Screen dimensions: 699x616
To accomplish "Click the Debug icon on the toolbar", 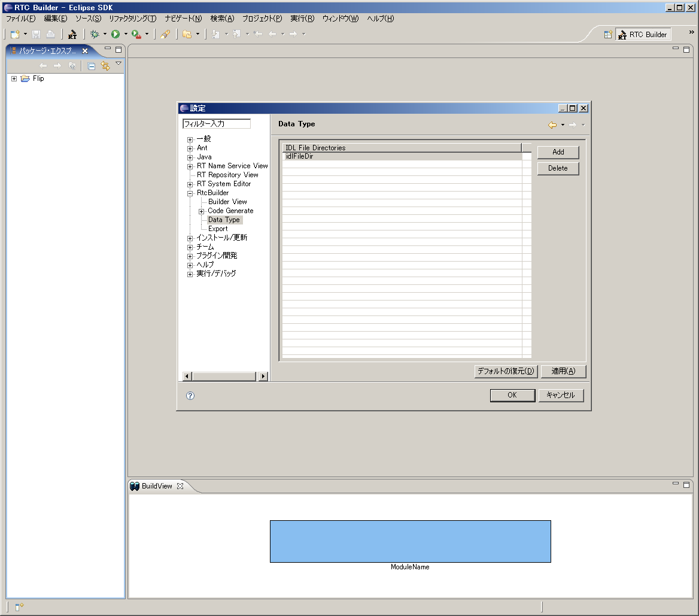I will 96,34.
